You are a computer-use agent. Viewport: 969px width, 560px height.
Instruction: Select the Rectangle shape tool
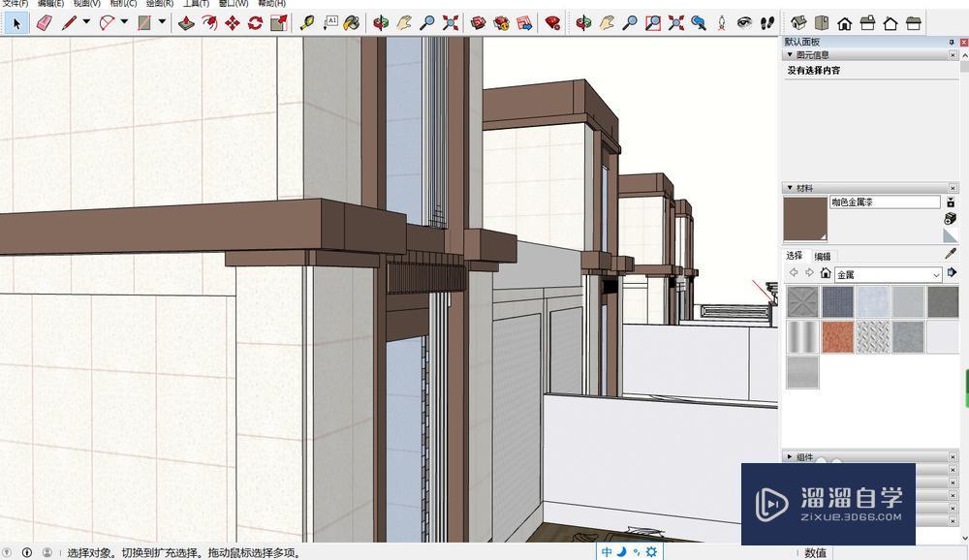click(x=144, y=23)
